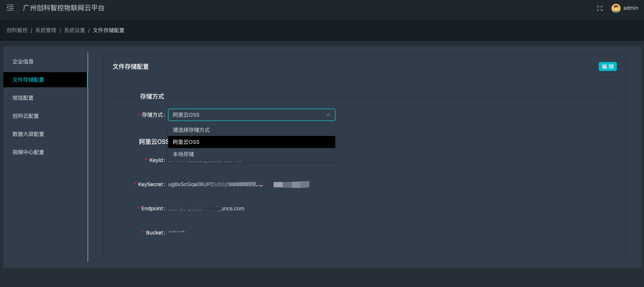644x287 pixels.
Task: Collapse dropdown using the chevron arrow
Action: pos(328,115)
